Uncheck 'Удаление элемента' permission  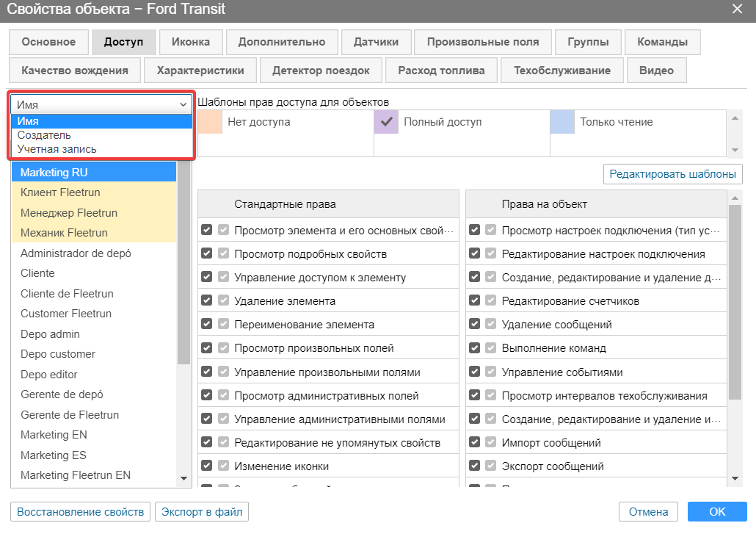tap(207, 301)
